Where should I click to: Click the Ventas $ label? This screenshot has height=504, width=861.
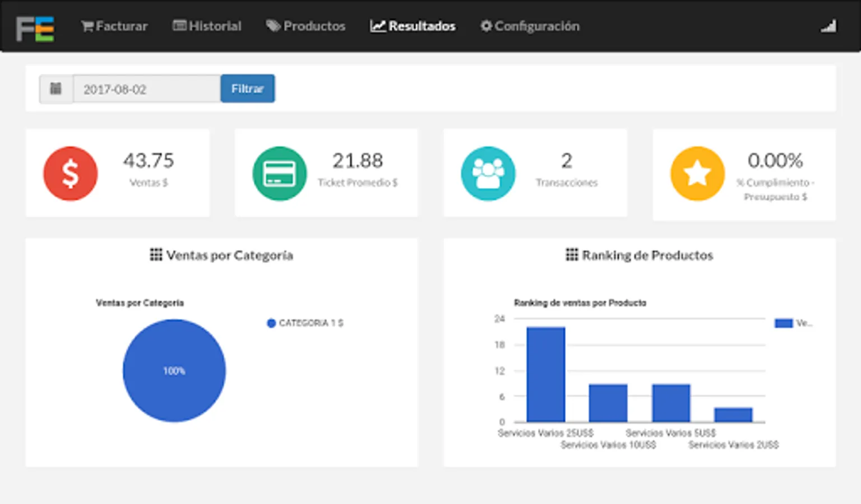pos(149,183)
